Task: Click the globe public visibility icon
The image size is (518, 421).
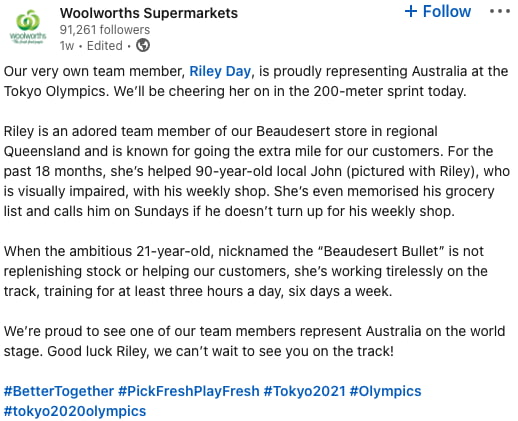Action: [143, 45]
